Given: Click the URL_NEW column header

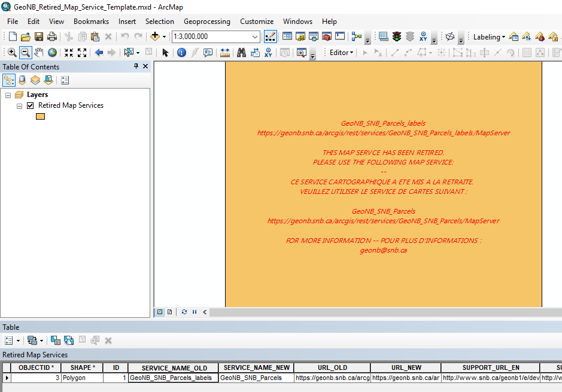Looking at the screenshot, I should pyautogui.click(x=406, y=367).
